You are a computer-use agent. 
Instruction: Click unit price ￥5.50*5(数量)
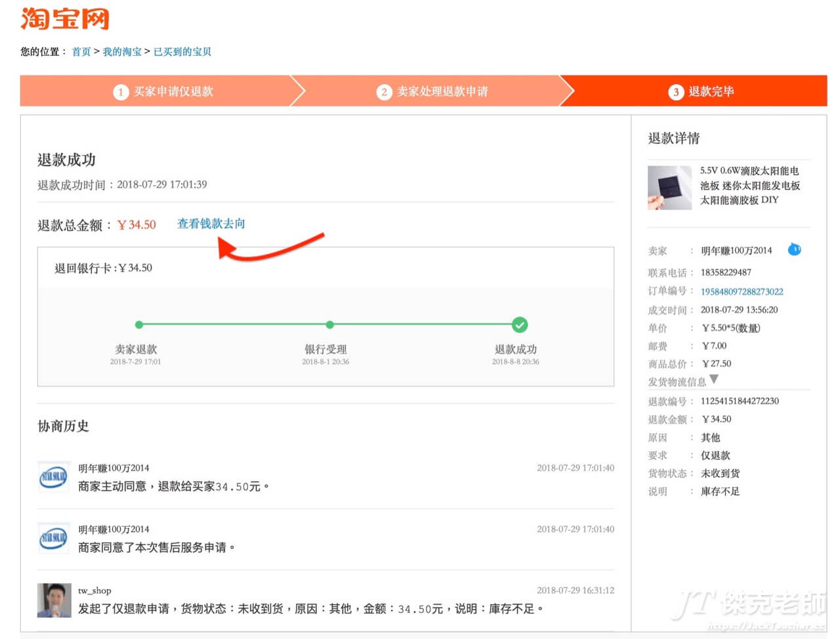[x=731, y=328]
